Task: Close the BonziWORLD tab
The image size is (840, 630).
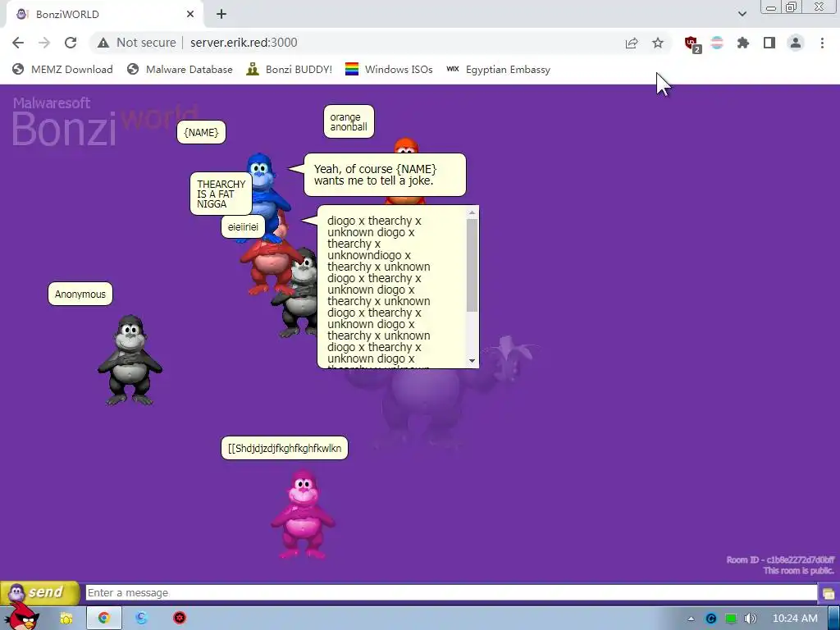Action: (x=190, y=15)
